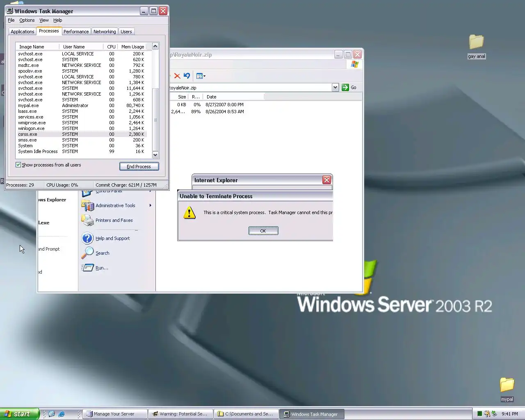Open the Options menu in Task Manager
This screenshot has height=420, width=525.
(x=27, y=20)
